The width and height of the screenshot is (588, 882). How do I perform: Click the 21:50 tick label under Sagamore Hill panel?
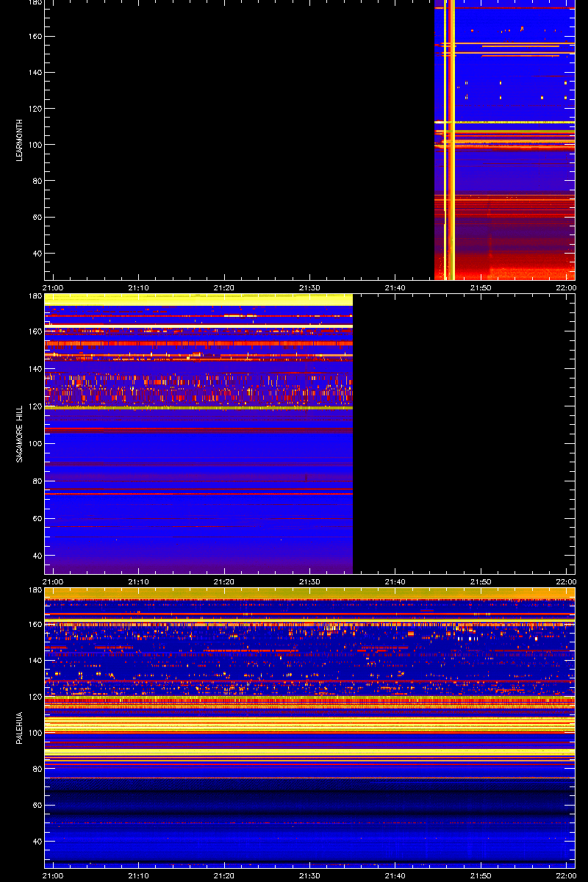[481, 582]
